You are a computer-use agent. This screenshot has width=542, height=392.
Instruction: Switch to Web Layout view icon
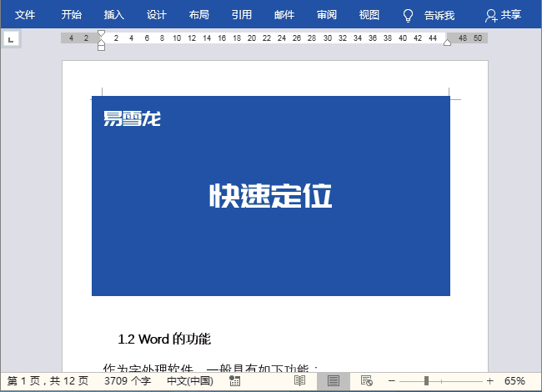coord(367,381)
